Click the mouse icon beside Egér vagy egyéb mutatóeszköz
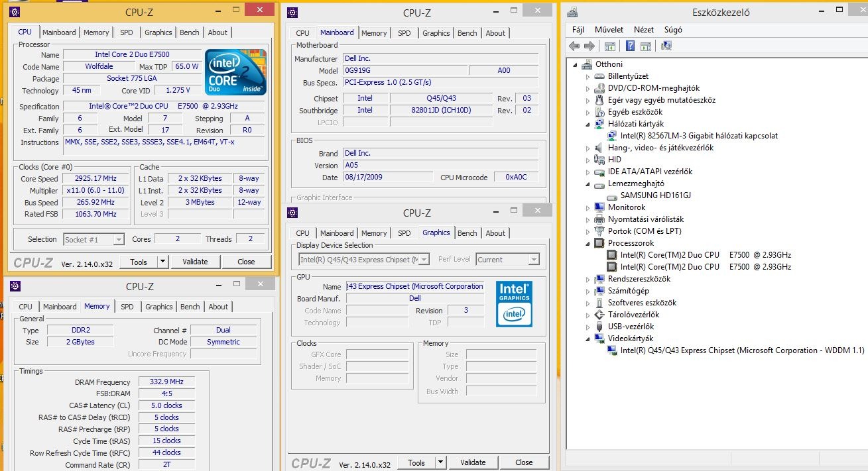 point(599,100)
